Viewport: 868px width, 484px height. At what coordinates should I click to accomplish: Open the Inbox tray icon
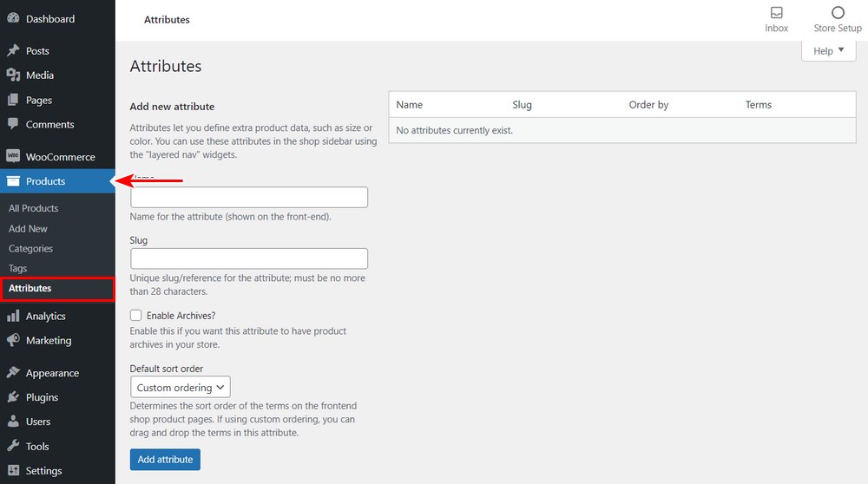[777, 13]
